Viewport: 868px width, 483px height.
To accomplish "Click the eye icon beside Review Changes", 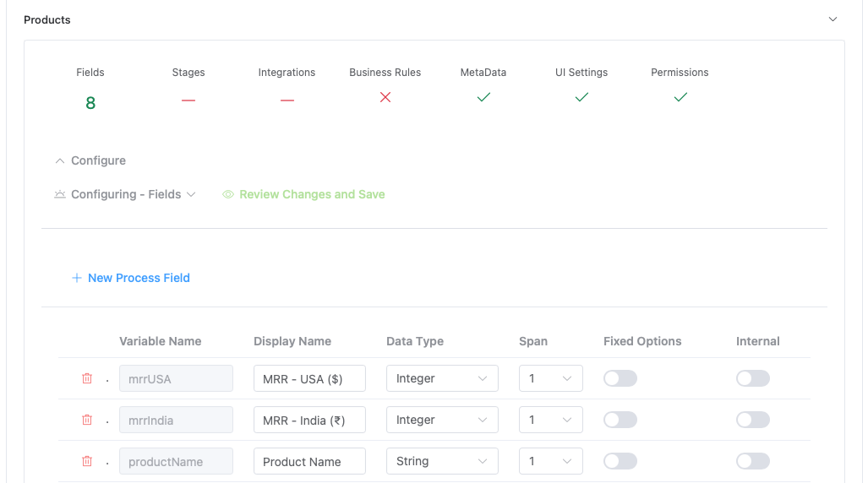I will [228, 194].
